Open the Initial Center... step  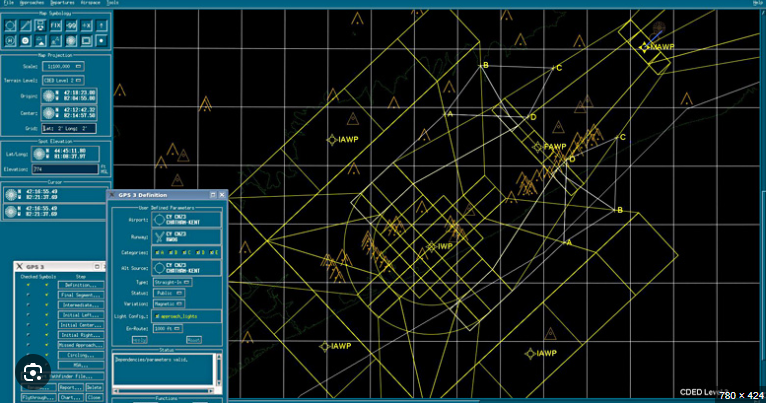[x=81, y=325]
